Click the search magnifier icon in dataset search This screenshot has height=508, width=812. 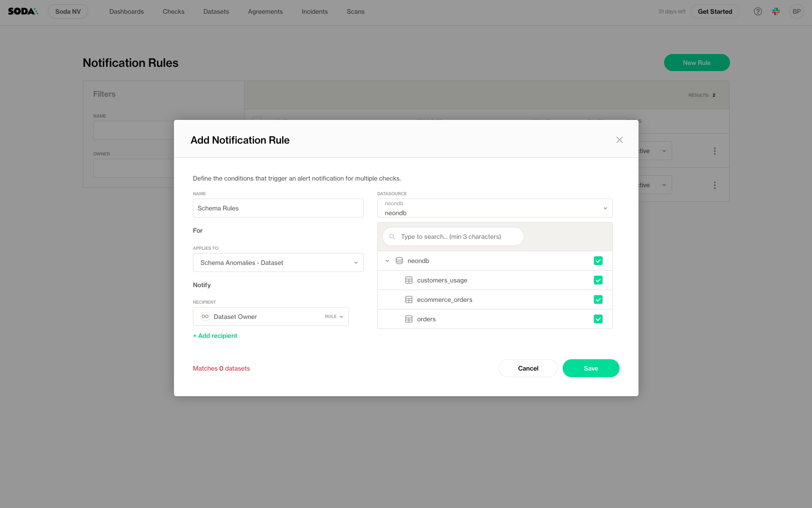click(x=392, y=236)
